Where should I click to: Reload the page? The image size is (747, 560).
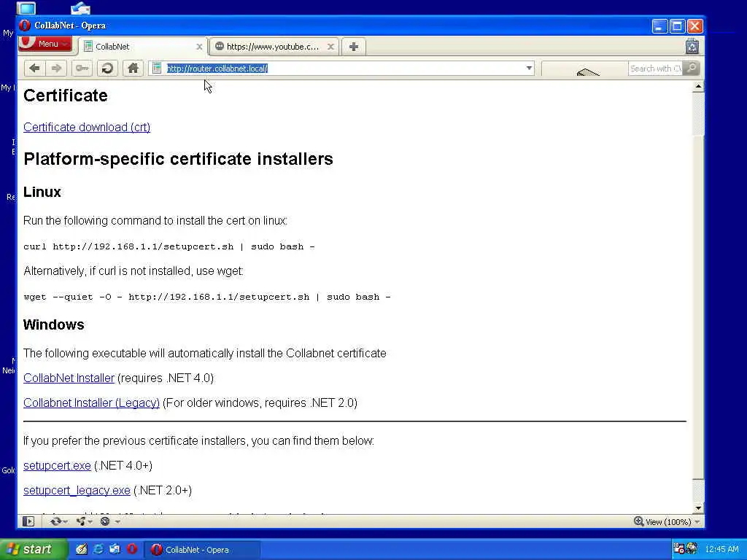tap(107, 68)
